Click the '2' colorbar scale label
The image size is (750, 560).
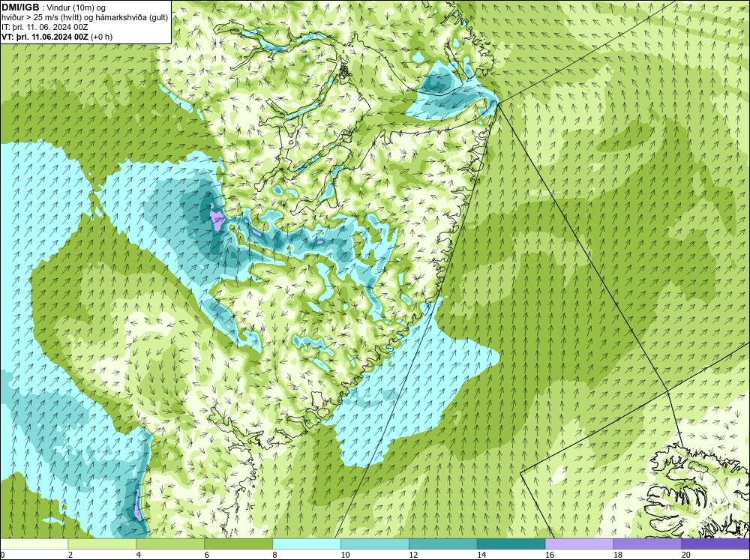[70, 555]
